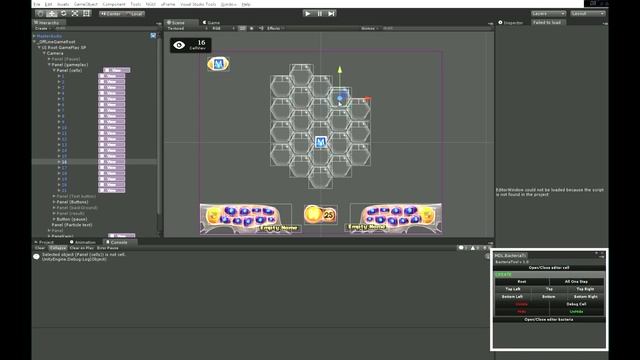Click the Debug Cell button
This screenshot has height=360, width=640.
(x=576, y=304)
